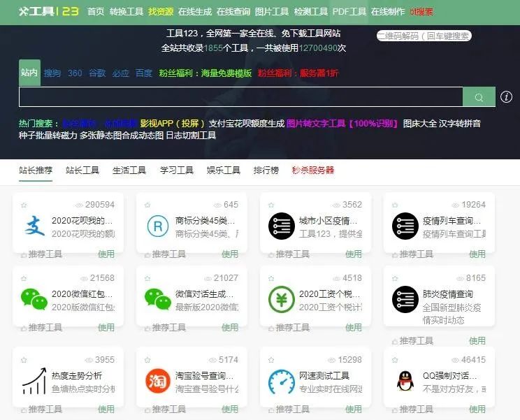Click the 粉丝福利：服务器1折 link
This screenshot has height=420, width=520.
298,73
